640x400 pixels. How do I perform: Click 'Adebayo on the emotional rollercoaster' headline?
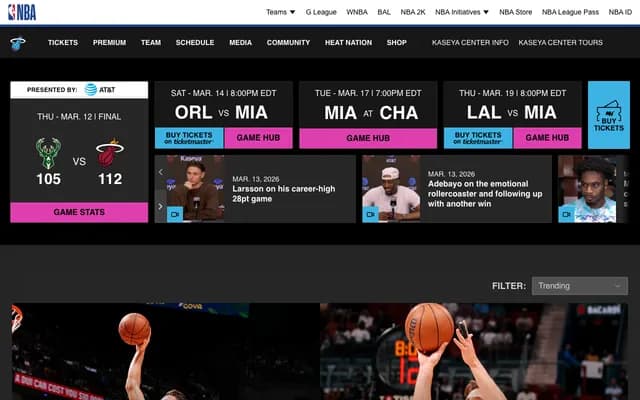pyautogui.click(x=485, y=194)
